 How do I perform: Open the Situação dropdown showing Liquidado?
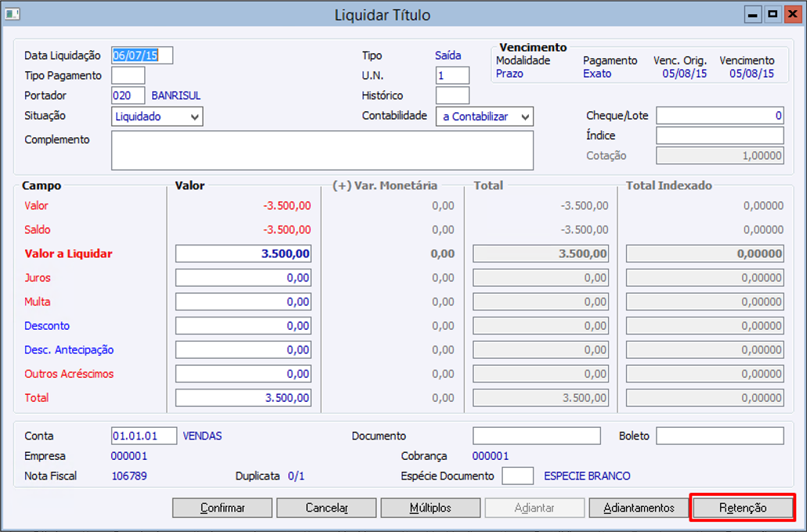(157, 116)
